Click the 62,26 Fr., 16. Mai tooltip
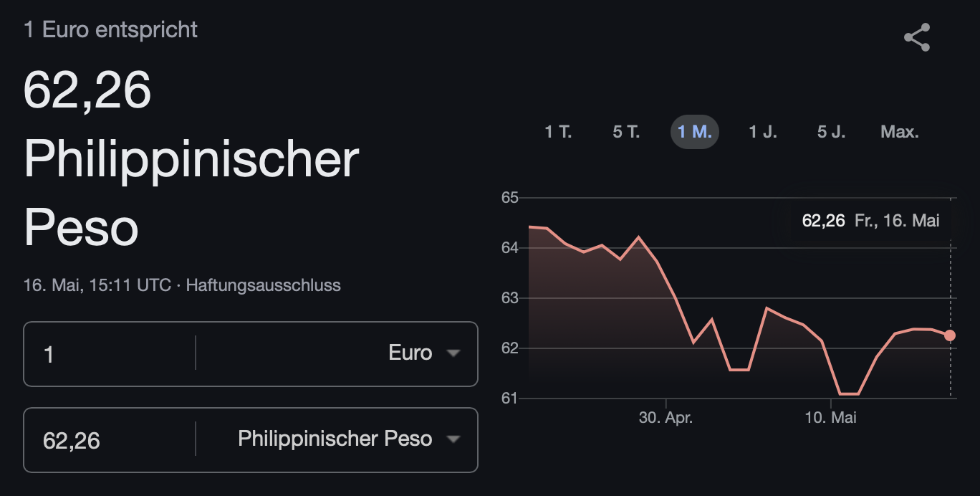This screenshot has height=496, width=980. [870, 221]
